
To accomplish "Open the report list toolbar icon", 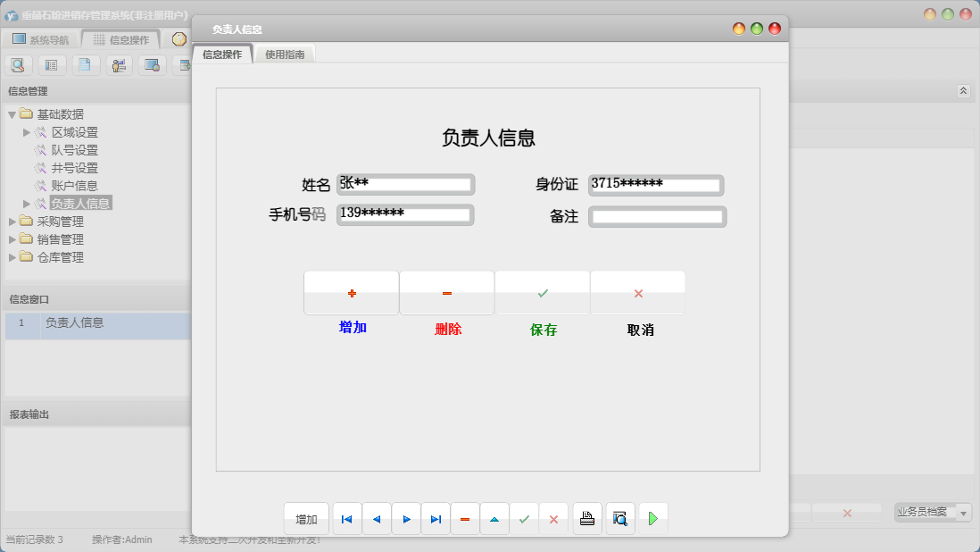I will (x=52, y=64).
